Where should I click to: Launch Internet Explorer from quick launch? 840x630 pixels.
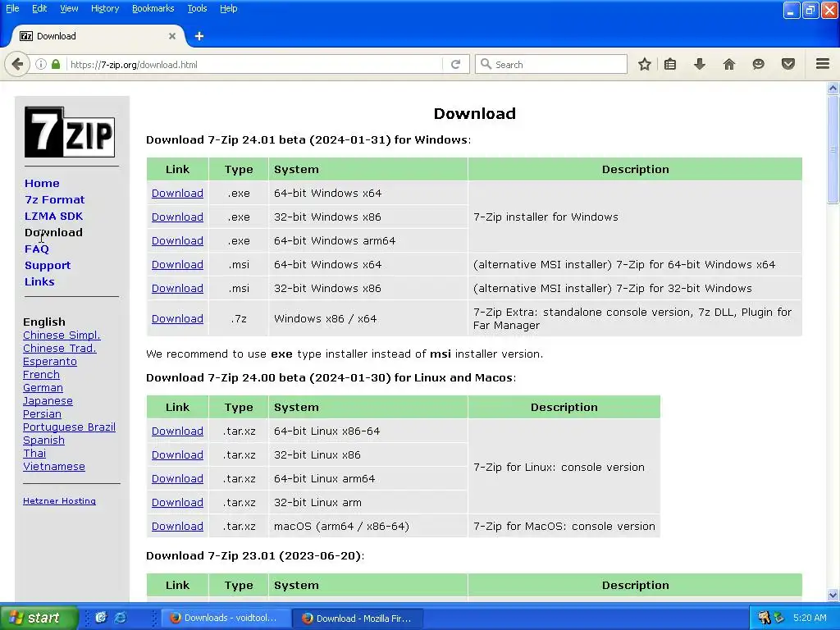coord(121,617)
